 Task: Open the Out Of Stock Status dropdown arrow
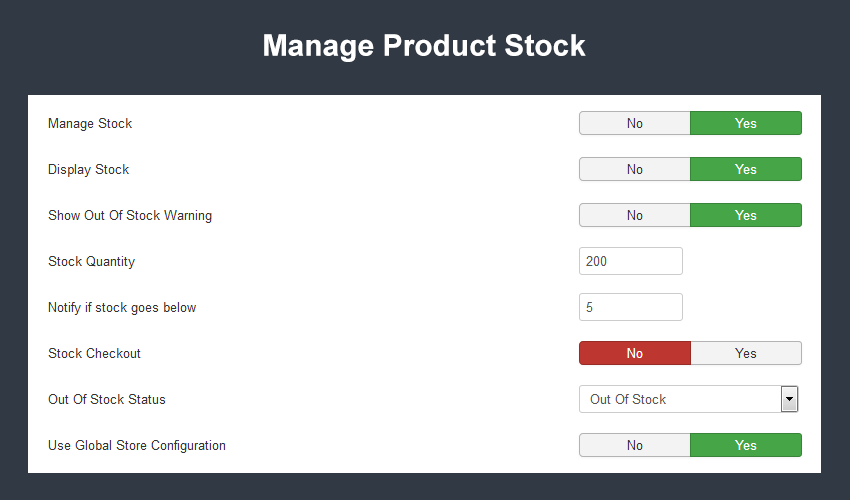tap(789, 399)
